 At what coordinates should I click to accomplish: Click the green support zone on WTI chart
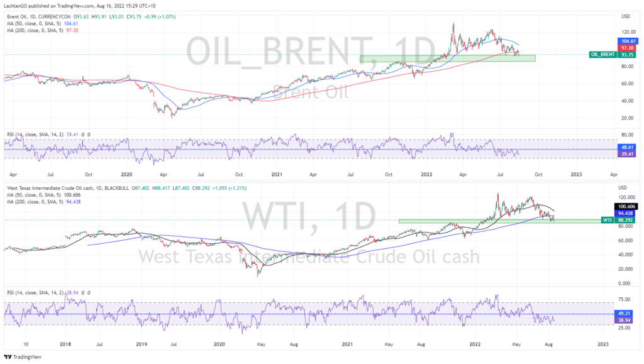pos(478,221)
